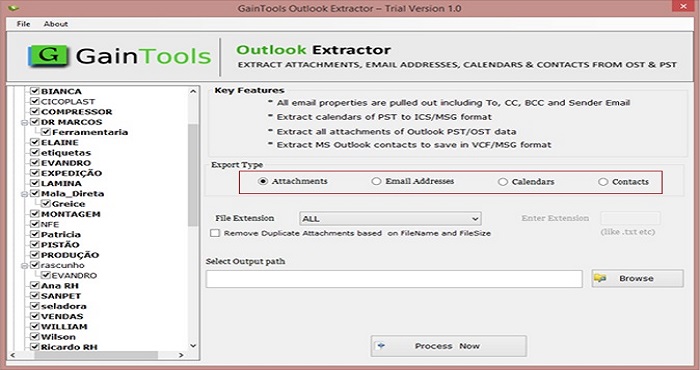Click the arrow icon on Process Now button
Image resolution: width=700 pixels, height=370 pixels.
[381, 345]
